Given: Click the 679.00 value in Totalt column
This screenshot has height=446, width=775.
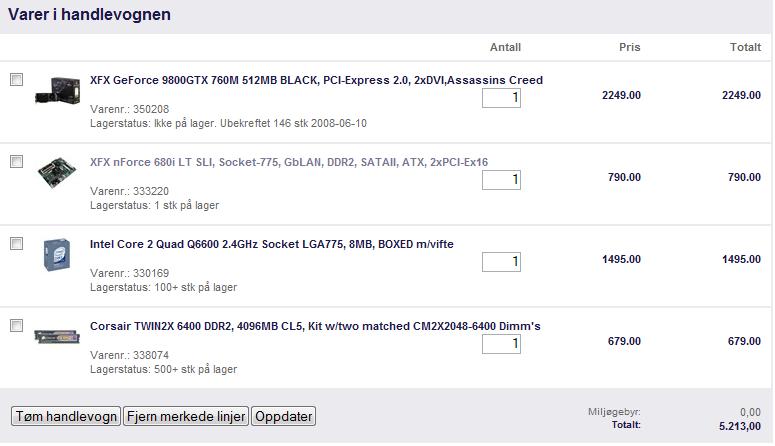Looking at the screenshot, I should click(x=744, y=342).
